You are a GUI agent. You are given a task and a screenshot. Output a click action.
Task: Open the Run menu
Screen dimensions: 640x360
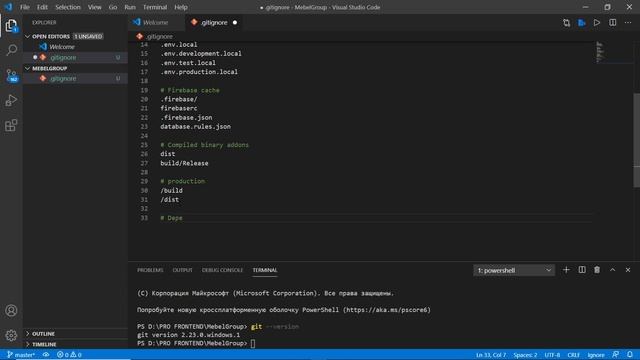[x=130, y=7]
